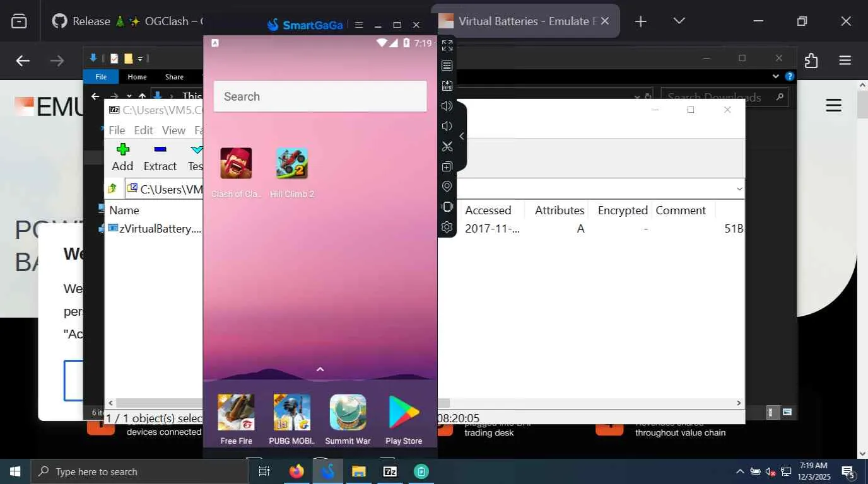
Task: Launch PUBG Mobile from the dock
Action: click(x=292, y=412)
